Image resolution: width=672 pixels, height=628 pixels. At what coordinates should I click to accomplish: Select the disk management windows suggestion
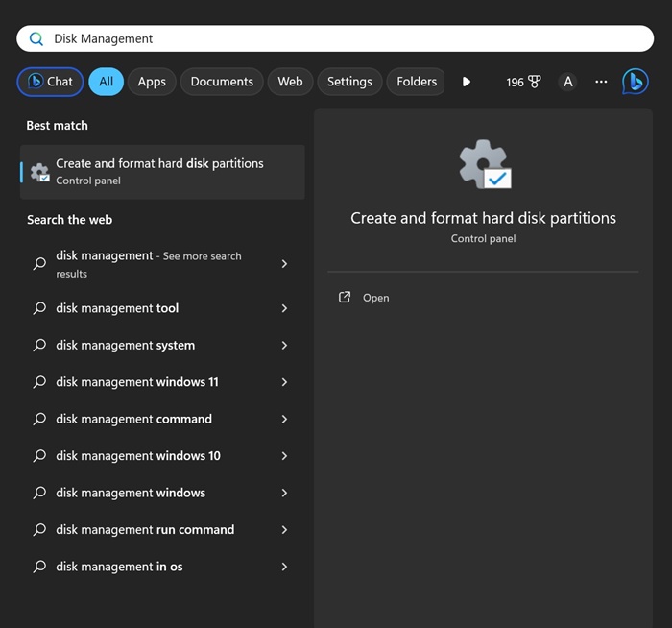[x=162, y=493]
